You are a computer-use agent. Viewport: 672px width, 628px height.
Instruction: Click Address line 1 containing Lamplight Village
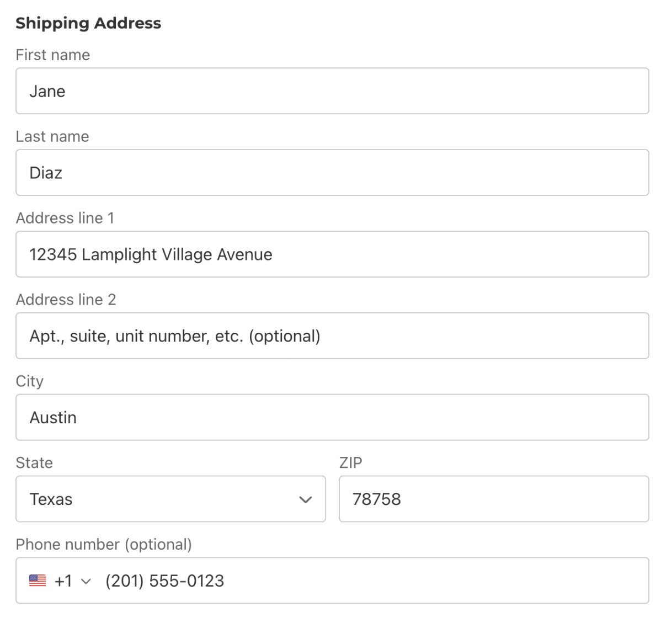[331, 254]
